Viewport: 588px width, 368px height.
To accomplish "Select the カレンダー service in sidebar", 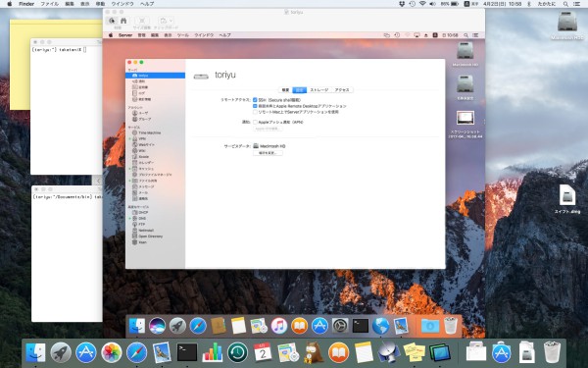I will (x=155, y=163).
